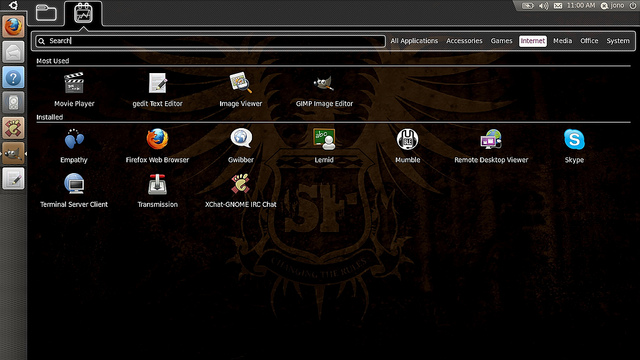Launch Mumble voice chat
This screenshot has height=360, width=640.
pyautogui.click(x=407, y=145)
